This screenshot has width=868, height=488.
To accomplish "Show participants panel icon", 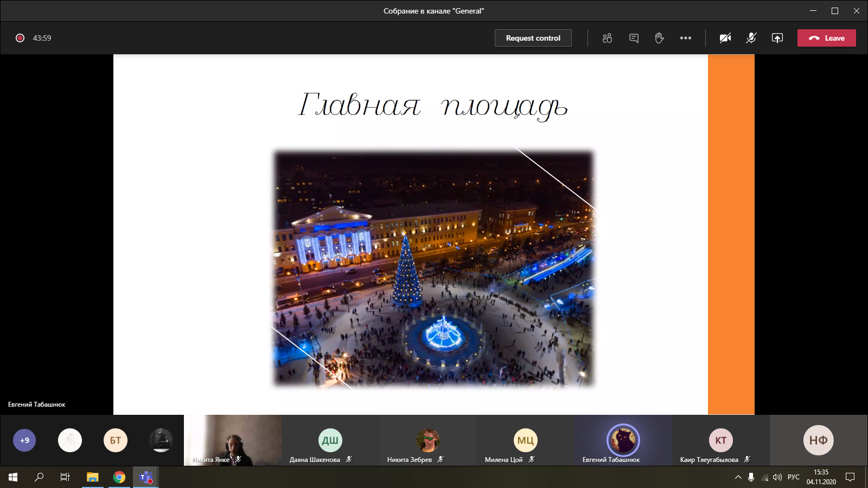I will pos(607,38).
